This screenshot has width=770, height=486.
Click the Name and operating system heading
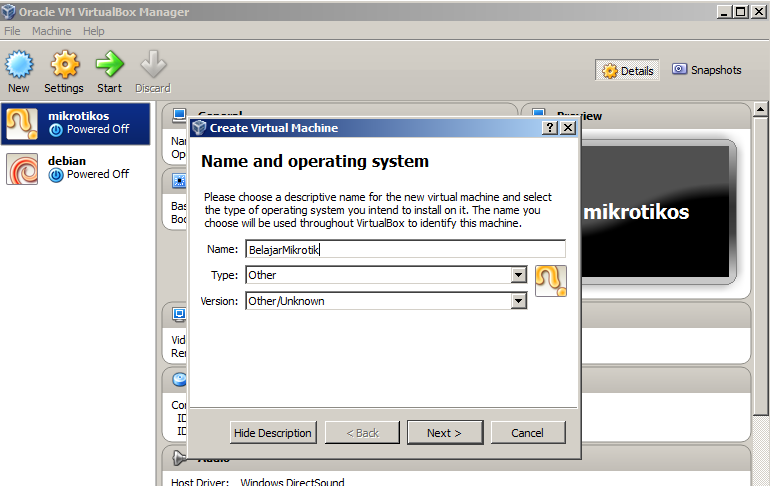315,161
